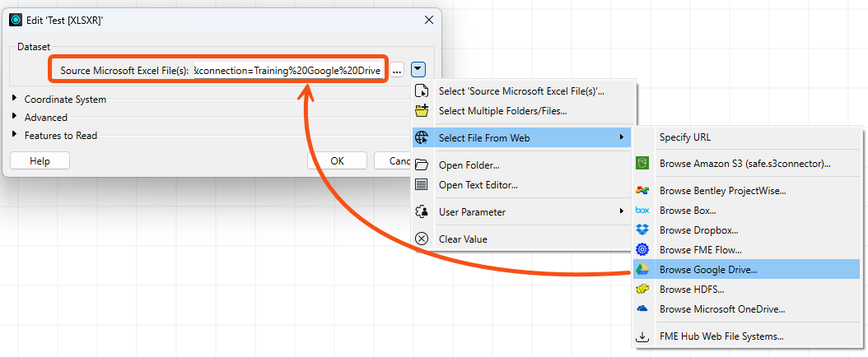Expand the Features to Read section
This screenshot has width=868, height=357.
pyautogui.click(x=15, y=134)
